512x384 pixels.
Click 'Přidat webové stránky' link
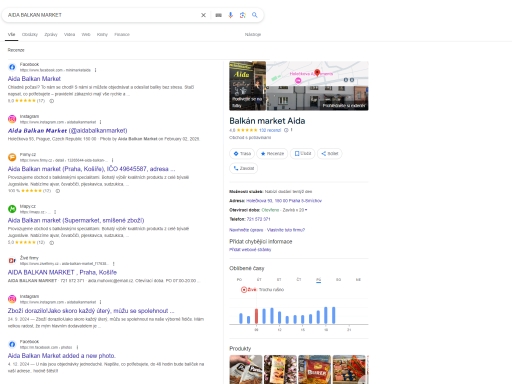tap(250, 250)
